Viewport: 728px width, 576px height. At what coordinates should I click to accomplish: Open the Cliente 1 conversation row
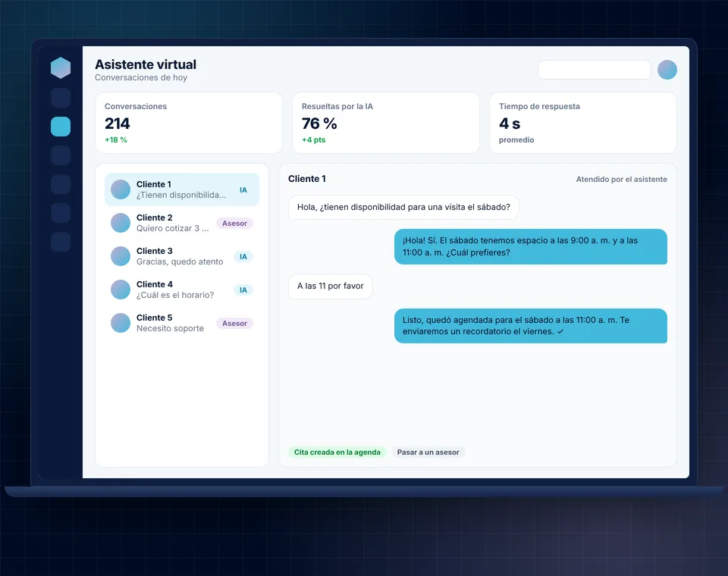(182, 189)
